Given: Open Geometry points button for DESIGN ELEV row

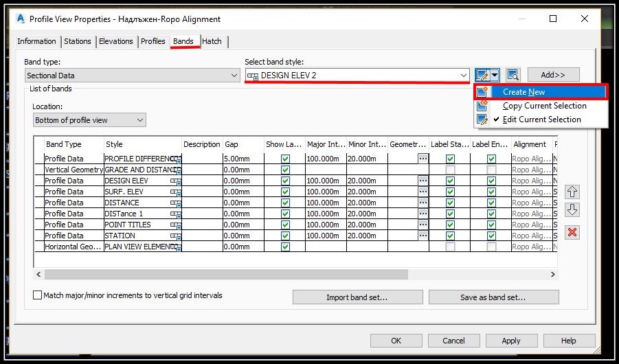Looking at the screenshot, I should click(x=423, y=181).
